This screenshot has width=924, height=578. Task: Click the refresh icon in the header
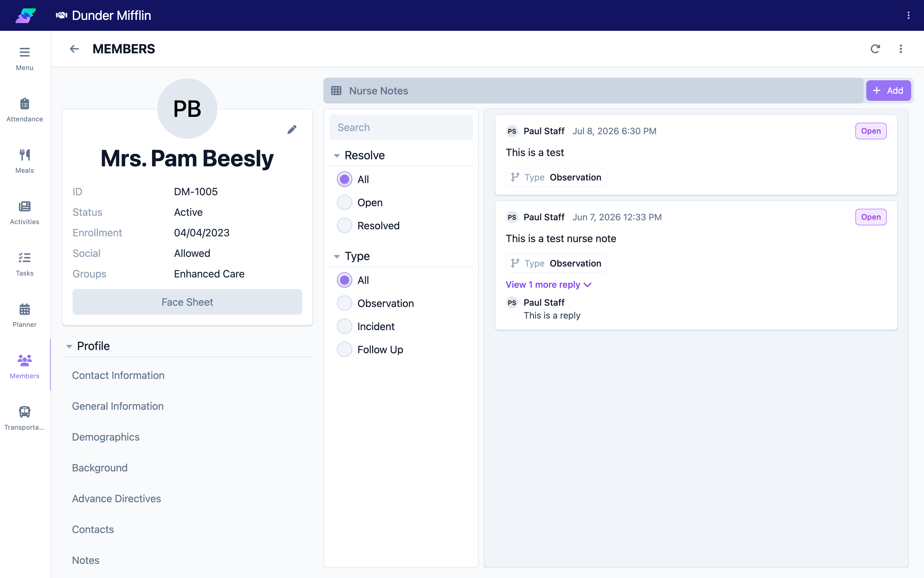[x=875, y=49]
